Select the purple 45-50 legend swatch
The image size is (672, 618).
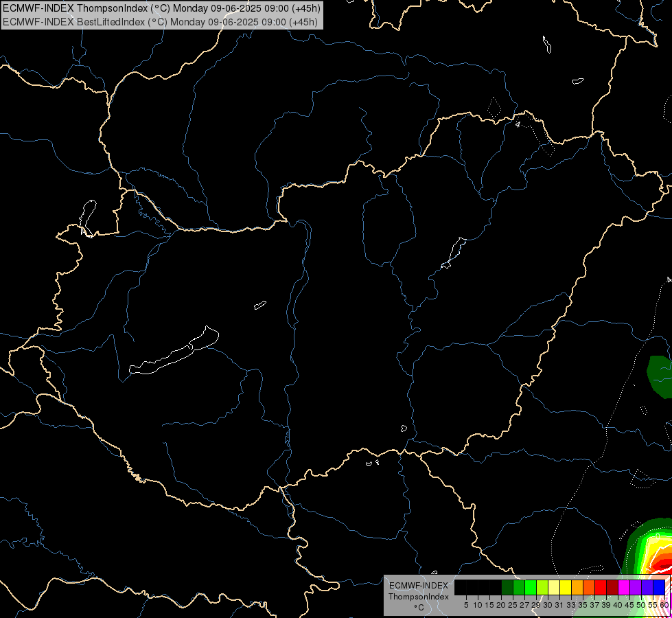pos(636,587)
